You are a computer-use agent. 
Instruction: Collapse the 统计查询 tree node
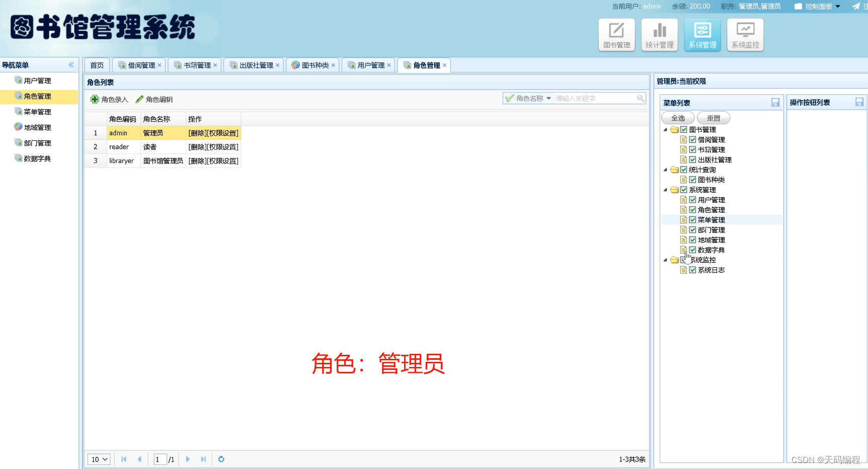(666, 170)
